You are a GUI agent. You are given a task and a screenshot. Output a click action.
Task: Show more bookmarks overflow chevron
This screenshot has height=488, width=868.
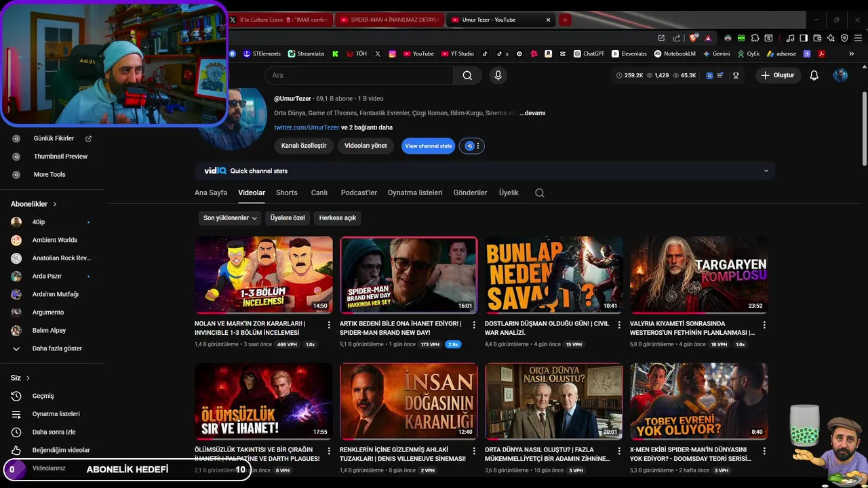(x=852, y=54)
